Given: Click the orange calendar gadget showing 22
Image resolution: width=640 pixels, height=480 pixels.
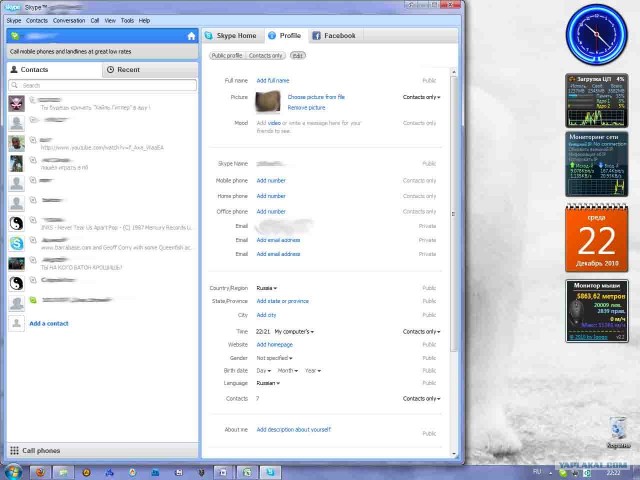Looking at the screenshot, I should [x=596, y=238].
